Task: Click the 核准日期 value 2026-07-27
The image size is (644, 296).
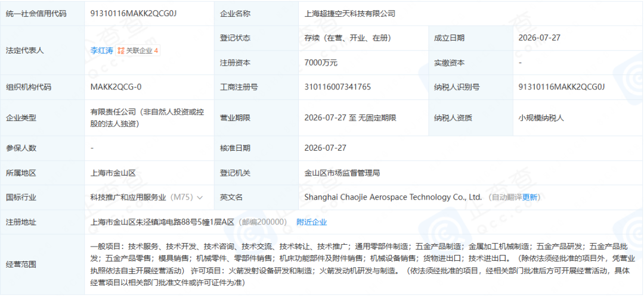Action: (x=325, y=148)
